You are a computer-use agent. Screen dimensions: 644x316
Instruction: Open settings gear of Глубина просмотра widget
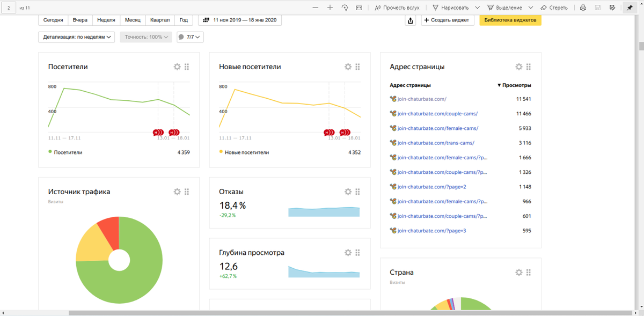(x=348, y=252)
